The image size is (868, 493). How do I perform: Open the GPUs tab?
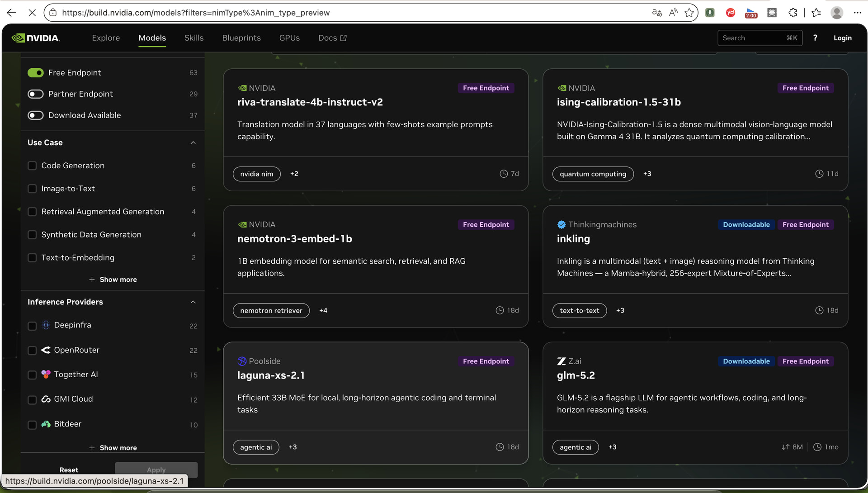coord(289,38)
